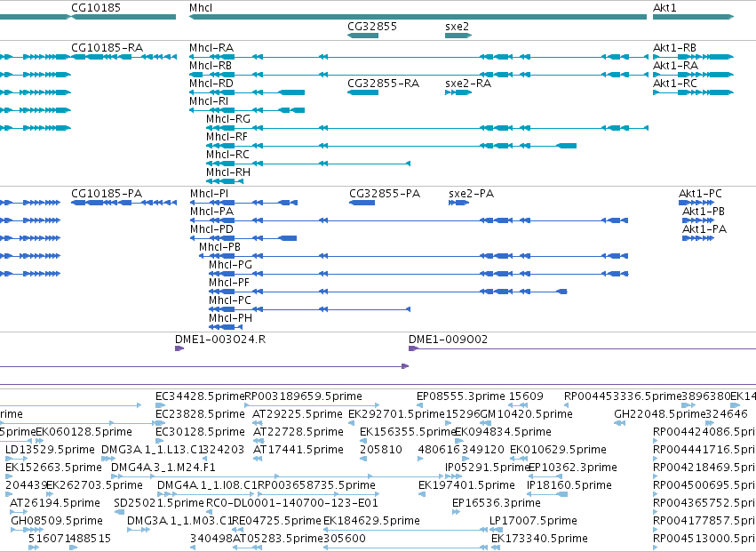Viewport: 756px width, 552px height.
Task: Click the RC0-DL0001-140700-123-E01 EST label
Action: coord(292,503)
